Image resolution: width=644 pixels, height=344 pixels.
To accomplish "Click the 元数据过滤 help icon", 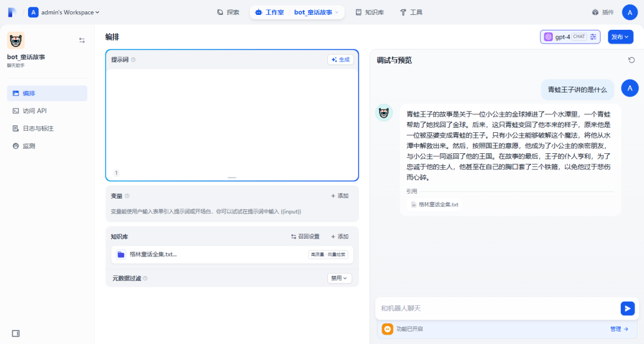I will click(x=145, y=278).
